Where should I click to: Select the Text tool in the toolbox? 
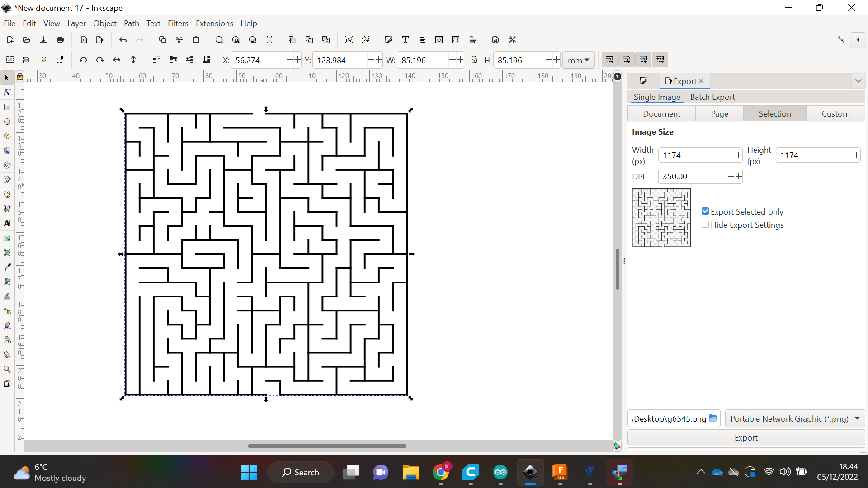tap(7, 223)
